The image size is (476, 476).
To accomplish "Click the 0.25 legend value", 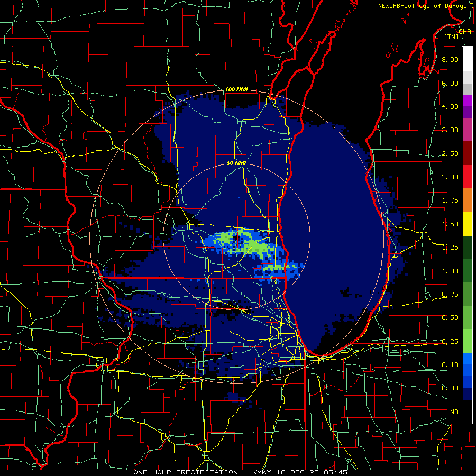I will click(x=450, y=342).
